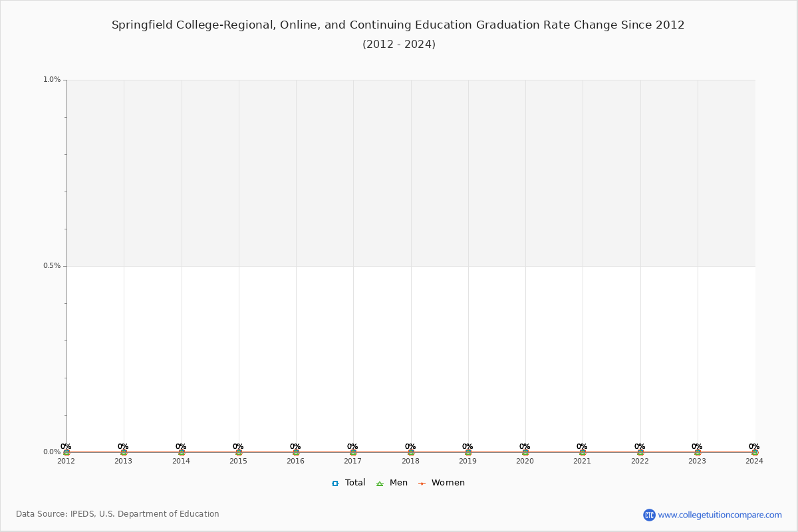Screen dimensions: 798x532
Task: Click the 2022 data point marker
Action: [640, 452]
